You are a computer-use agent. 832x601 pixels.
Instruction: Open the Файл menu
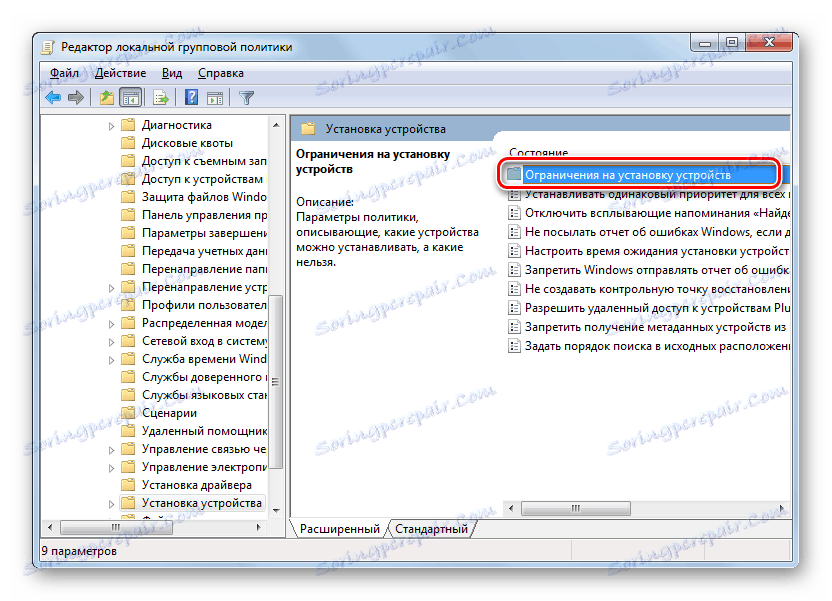(x=64, y=73)
